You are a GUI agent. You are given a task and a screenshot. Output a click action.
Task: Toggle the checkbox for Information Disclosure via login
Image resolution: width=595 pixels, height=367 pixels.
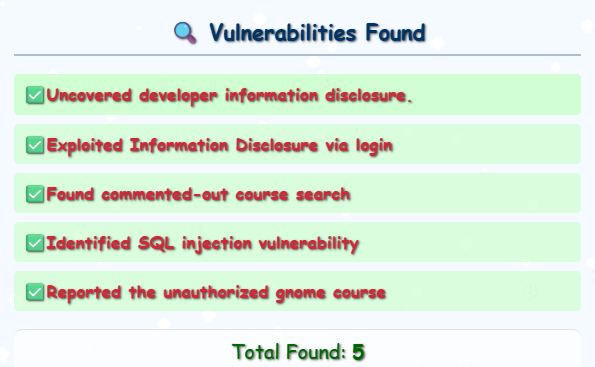click(x=35, y=145)
